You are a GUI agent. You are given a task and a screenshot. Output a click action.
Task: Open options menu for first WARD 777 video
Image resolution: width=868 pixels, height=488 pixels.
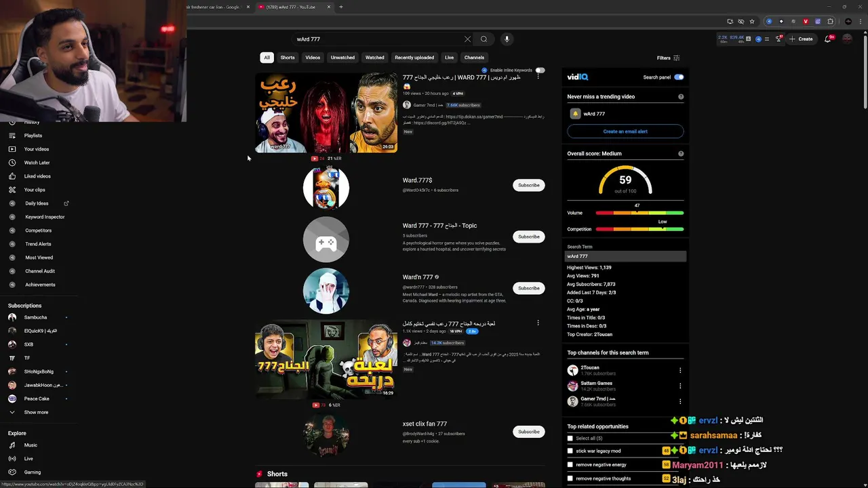(538, 77)
